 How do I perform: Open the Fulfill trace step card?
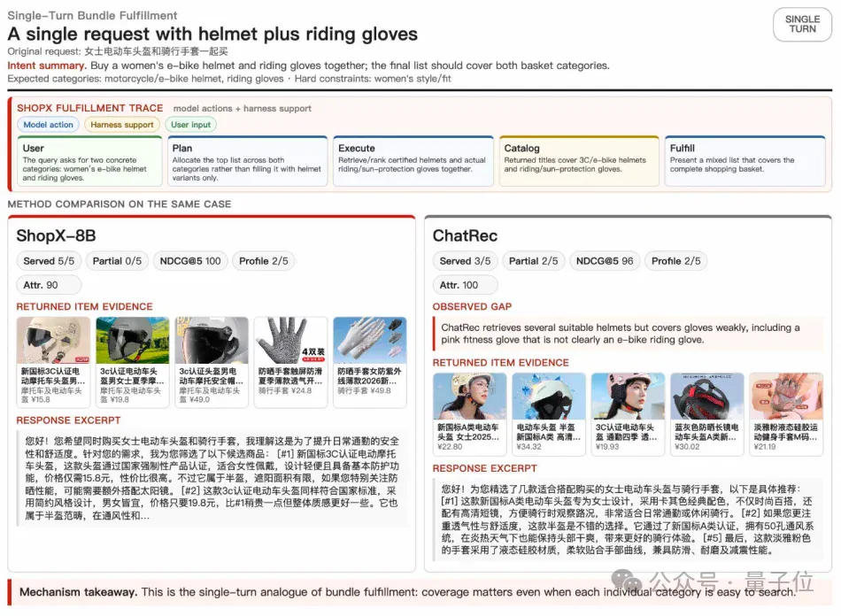point(745,161)
